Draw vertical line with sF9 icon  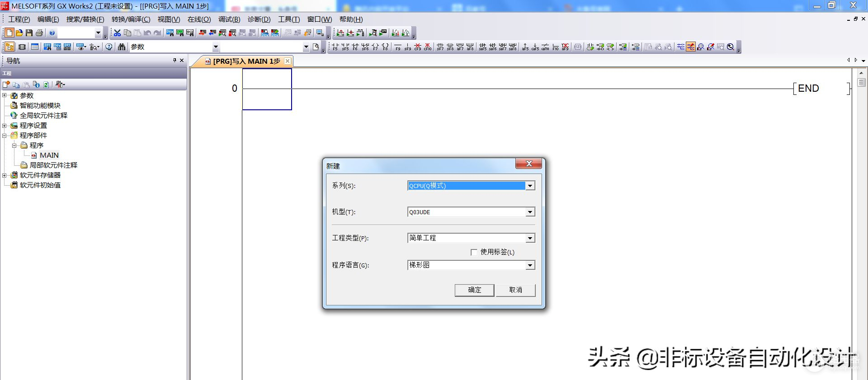(408, 47)
